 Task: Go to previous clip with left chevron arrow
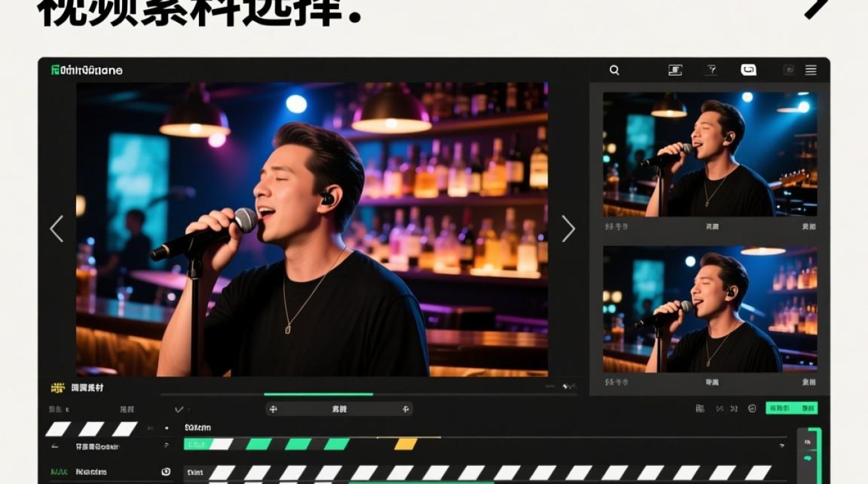tap(57, 228)
